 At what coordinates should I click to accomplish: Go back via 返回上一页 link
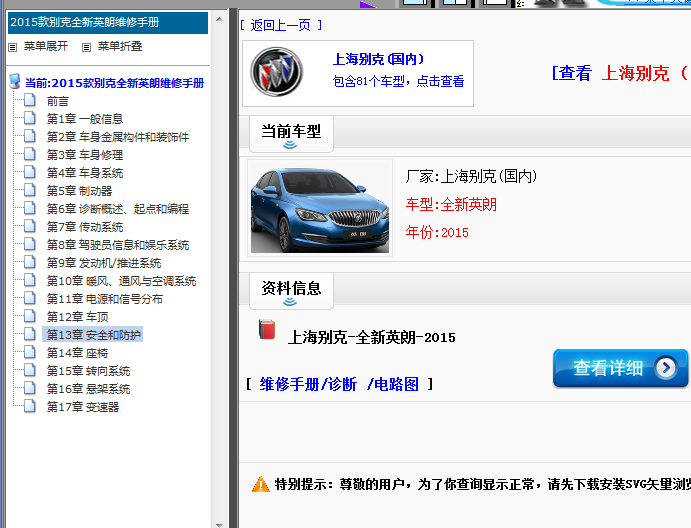point(281,26)
